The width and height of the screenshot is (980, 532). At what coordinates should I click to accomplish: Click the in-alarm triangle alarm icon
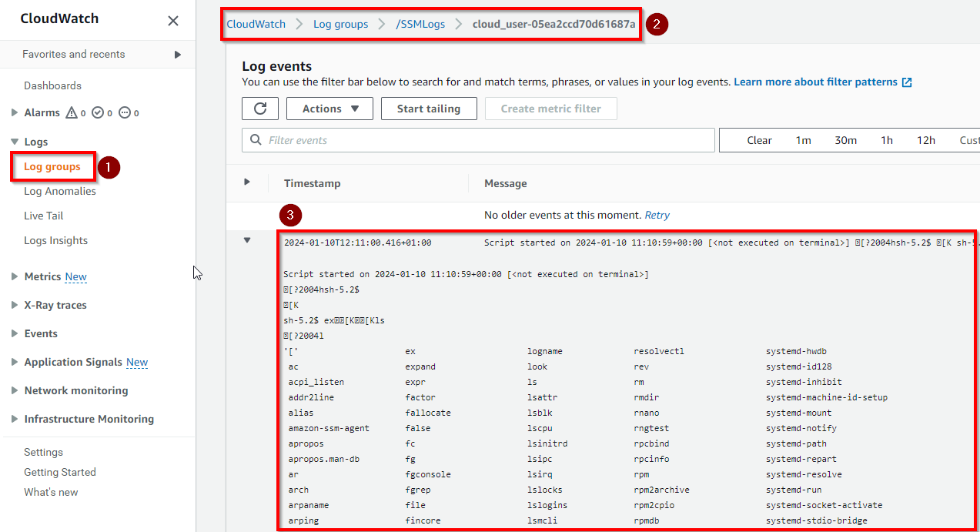pyautogui.click(x=72, y=112)
